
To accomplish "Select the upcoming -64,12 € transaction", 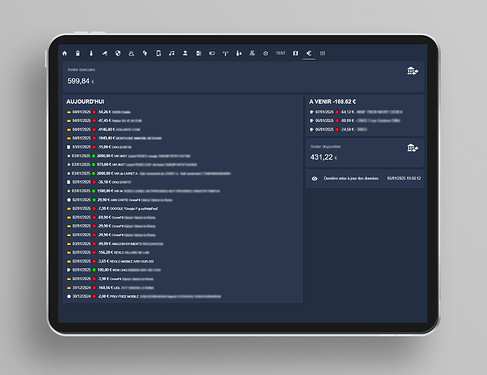I will pyautogui.click(x=356, y=112).
